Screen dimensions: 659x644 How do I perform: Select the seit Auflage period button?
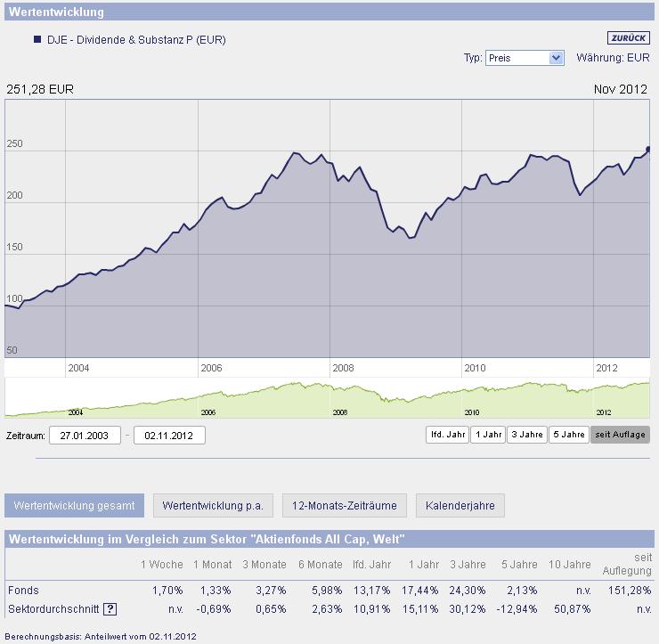pos(620,435)
